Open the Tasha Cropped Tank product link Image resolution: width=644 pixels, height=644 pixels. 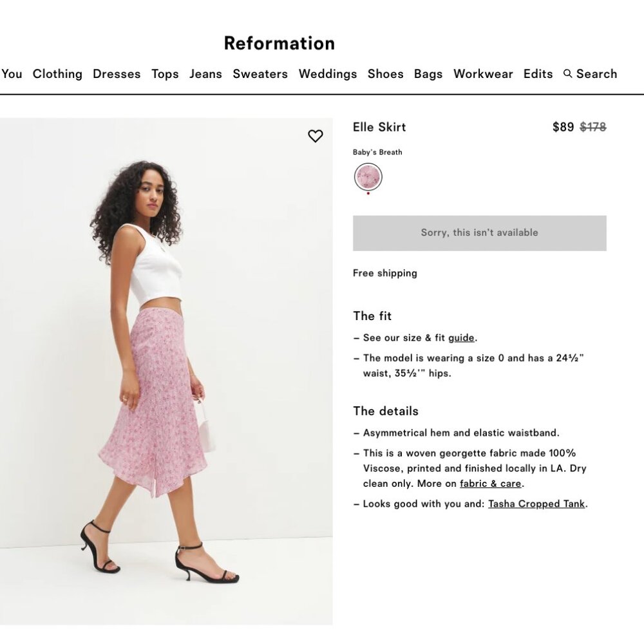coord(536,504)
